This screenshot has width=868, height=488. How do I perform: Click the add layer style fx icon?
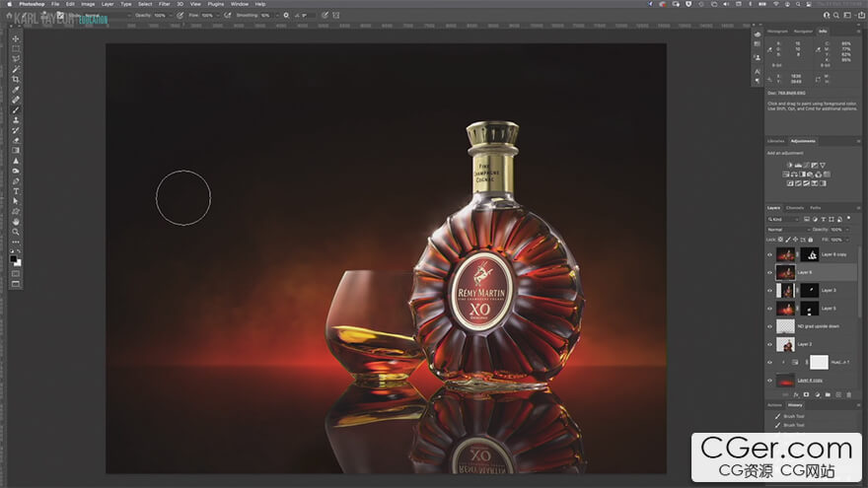pos(796,395)
